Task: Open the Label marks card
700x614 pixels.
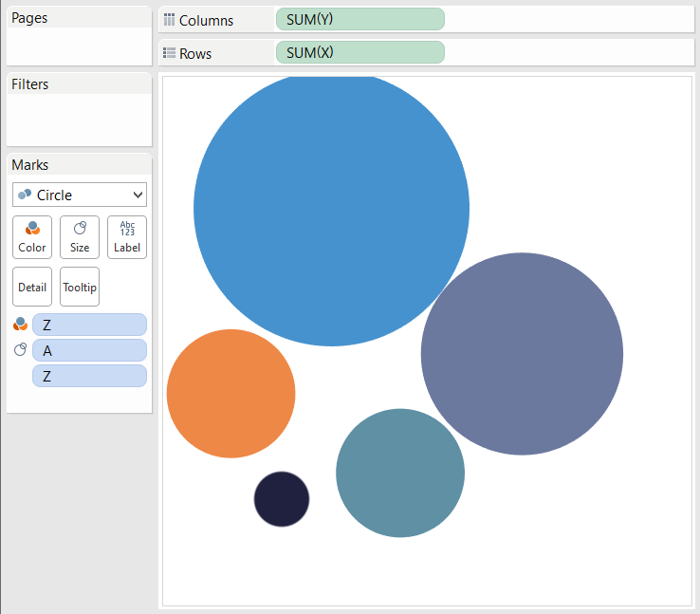Action: (127, 237)
